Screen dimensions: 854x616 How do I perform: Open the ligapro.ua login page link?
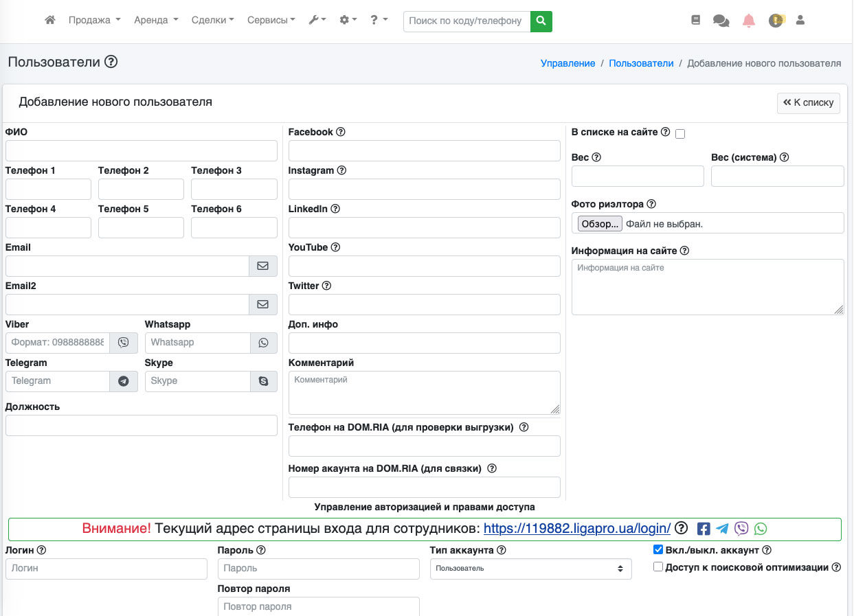(577, 529)
